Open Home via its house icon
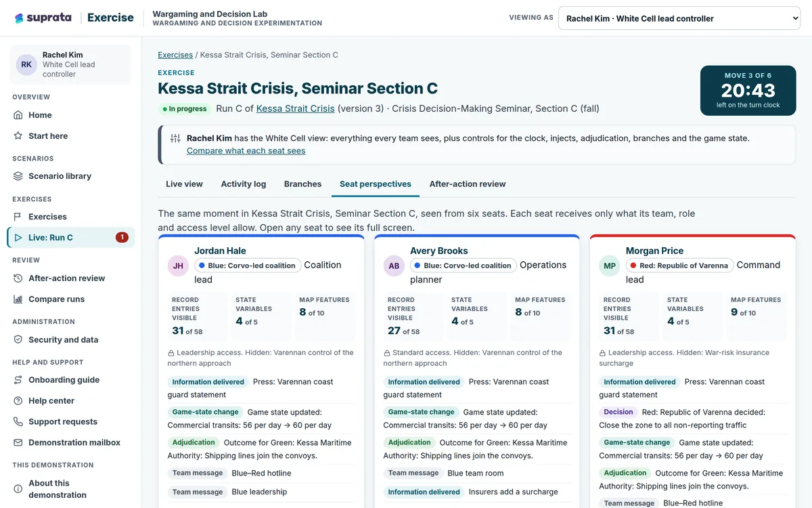The height and width of the screenshot is (508, 812). coord(18,115)
